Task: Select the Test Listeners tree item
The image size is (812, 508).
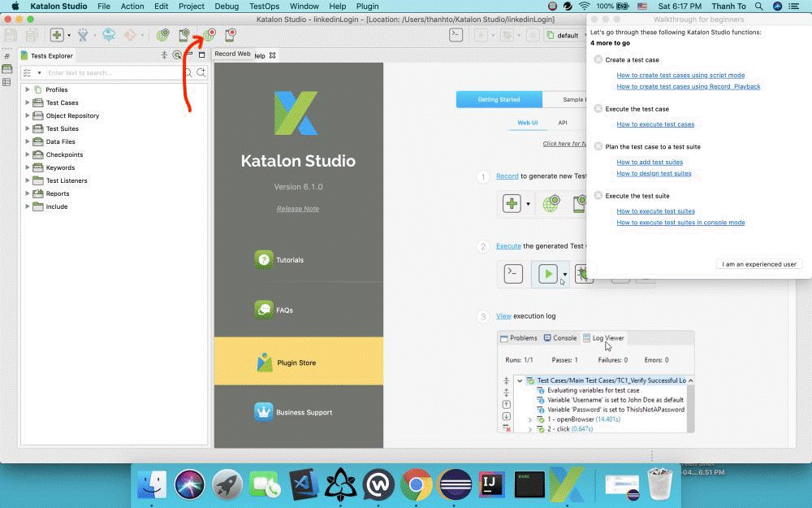Action: [x=67, y=180]
